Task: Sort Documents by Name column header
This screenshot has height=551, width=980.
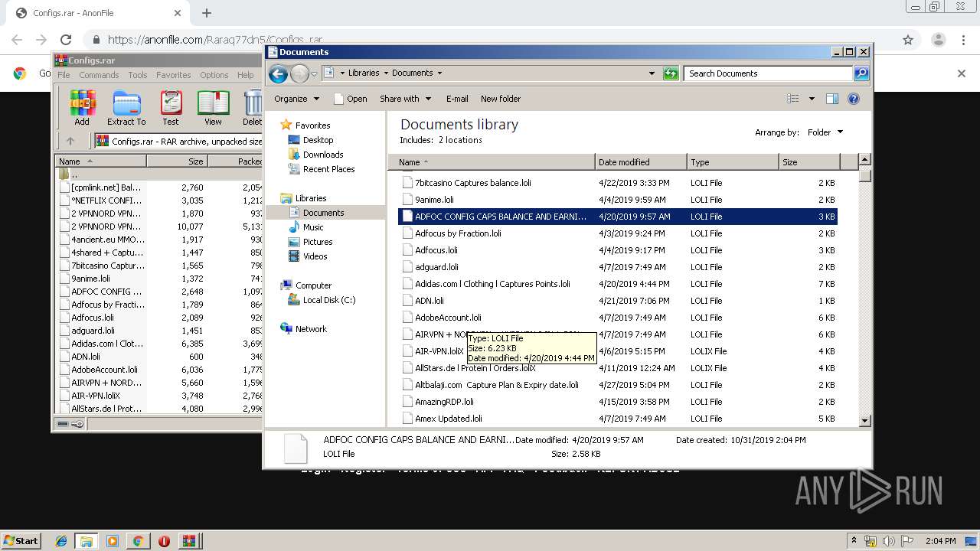Action: click(492, 162)
